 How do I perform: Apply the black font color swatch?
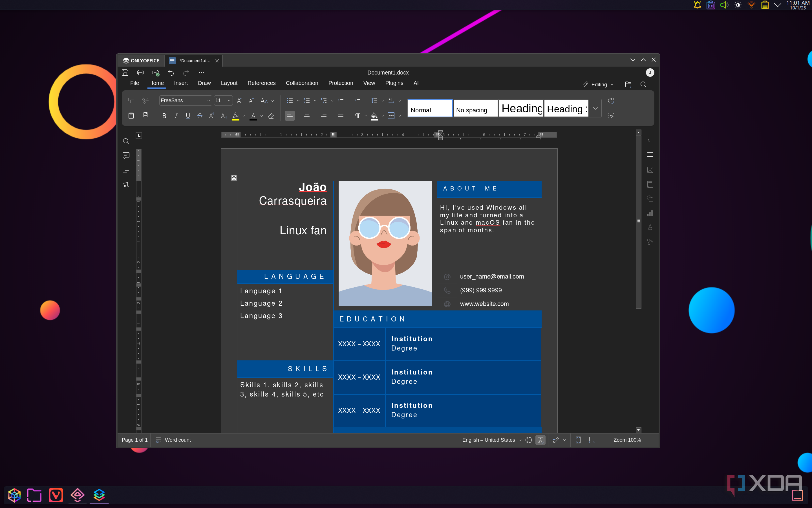[253, 116]
